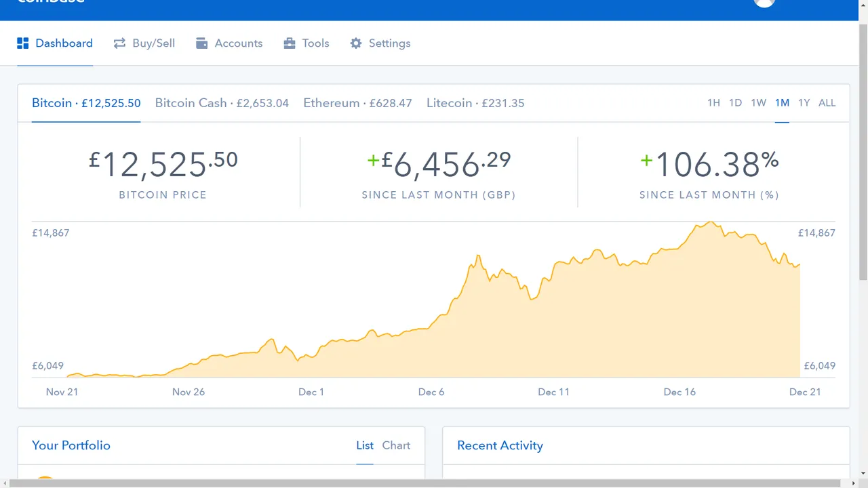This screenshot has width=868, height=488.
Task: Click the SINCE LAST MONTH (%) caption
Action: 709,195
